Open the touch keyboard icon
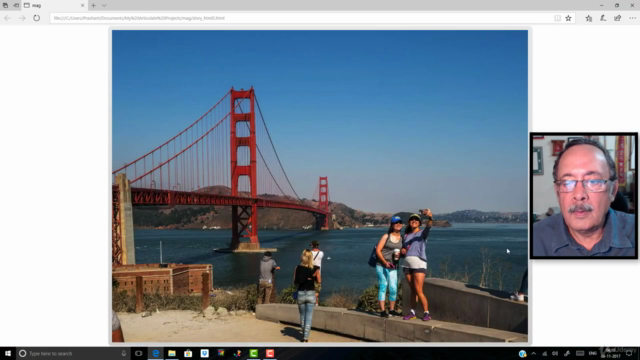Screen dimensions: 640x360 coord(580,353)
